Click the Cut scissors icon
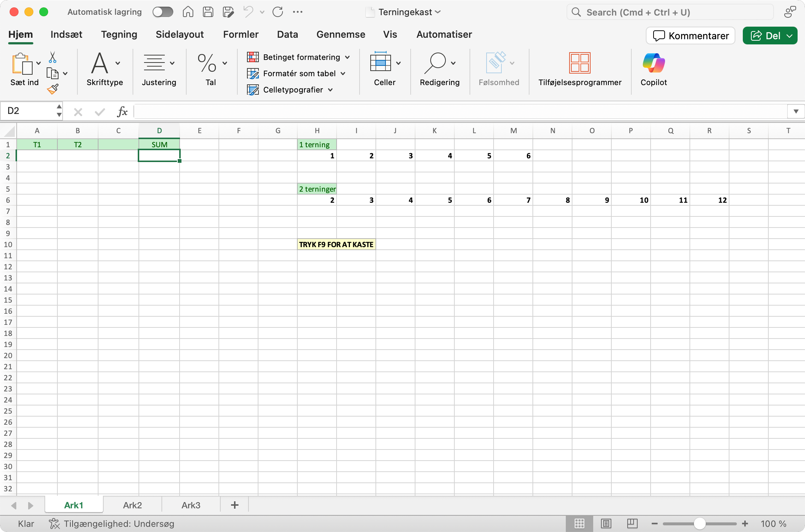The image size is (805, 532). [x=53, y=57]
